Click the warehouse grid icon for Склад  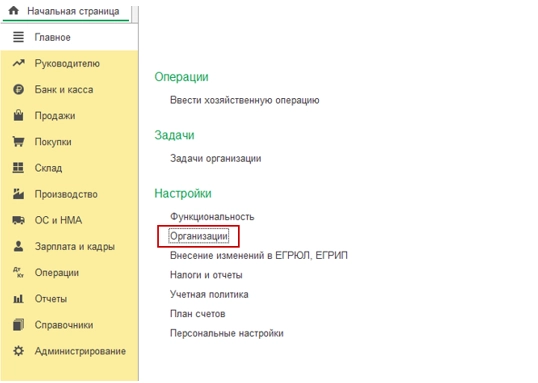pyautogui.click(x=18, y=168)
